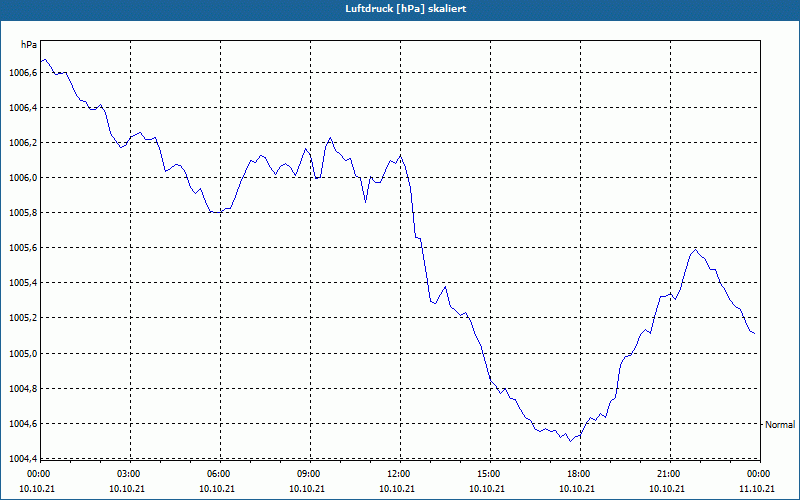Screen dimensions: 800x500
Task: Select the '1006,0' y-axis value
Action: tap(23, 178)
